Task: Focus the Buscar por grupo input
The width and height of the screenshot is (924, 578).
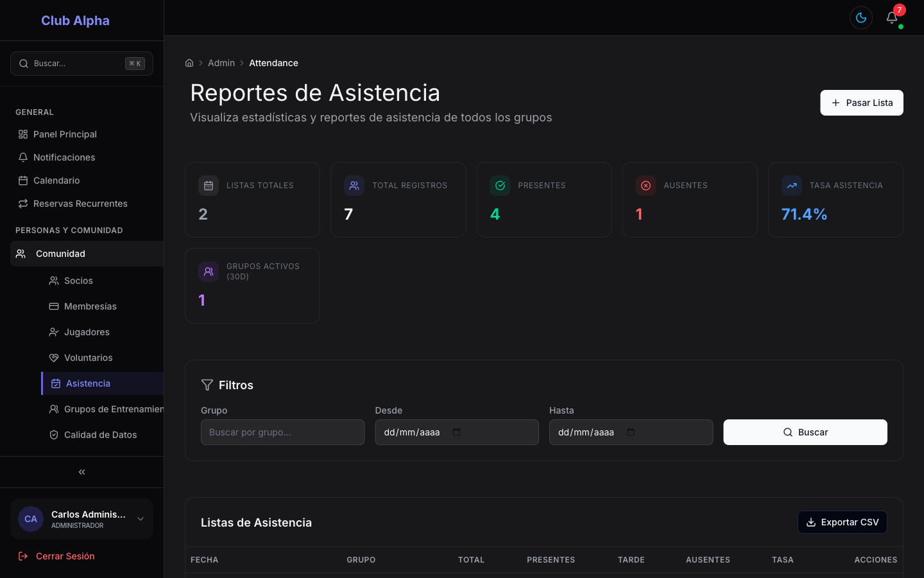Action: coord(282,432)
